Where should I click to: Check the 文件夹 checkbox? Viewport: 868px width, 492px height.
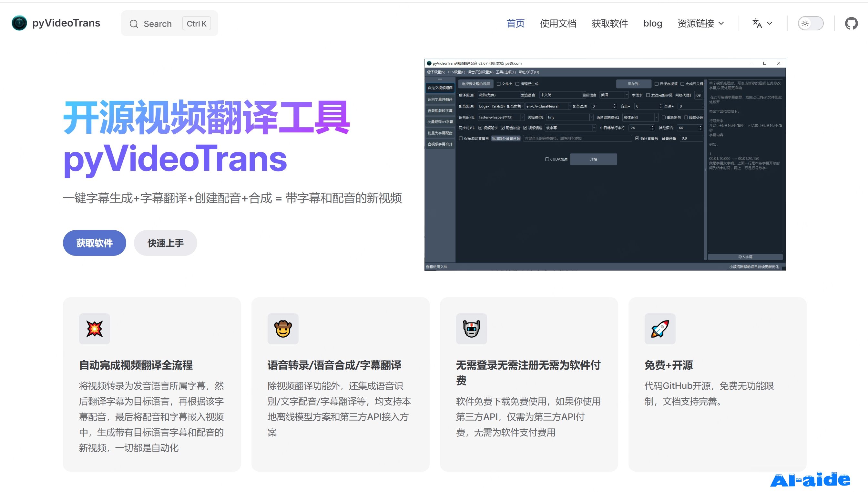click(x=499, y=84)
